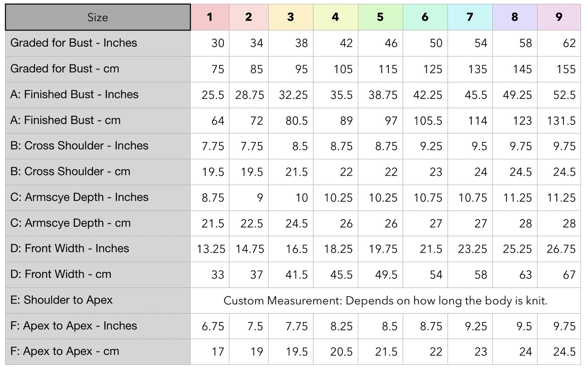Click the C: Armscye Depth - Inches label

pos(79,197)
